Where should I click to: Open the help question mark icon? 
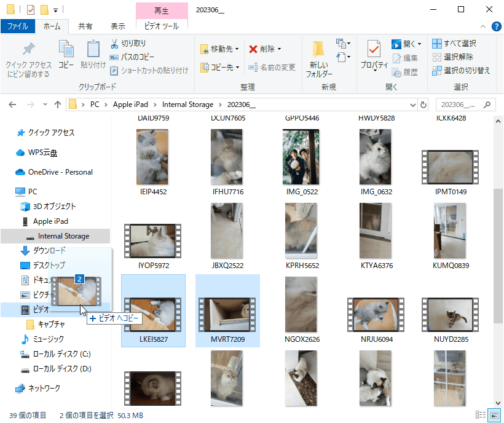495,26
